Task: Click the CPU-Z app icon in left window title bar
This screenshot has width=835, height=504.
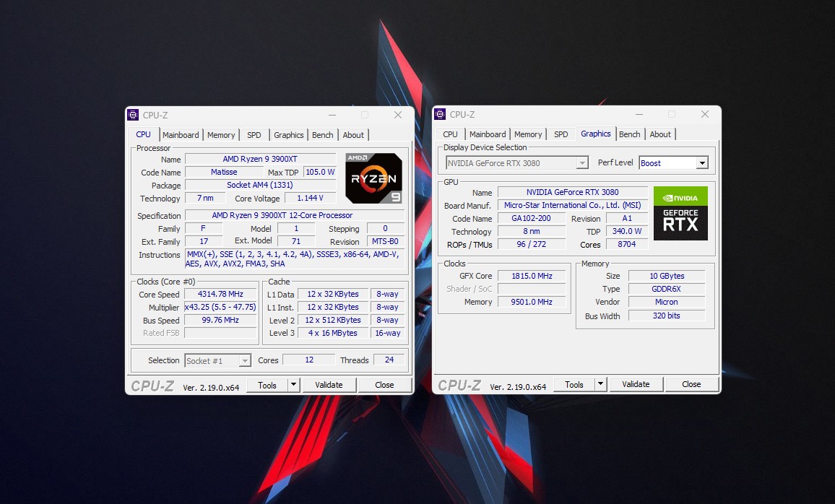Action: click(133, 115)
